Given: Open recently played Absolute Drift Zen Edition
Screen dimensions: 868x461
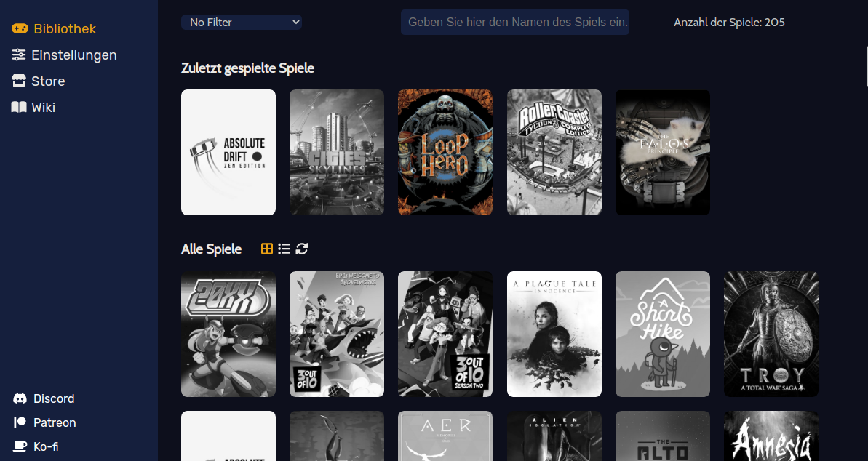Looking at the screenshot, I should pyautogui.click(x=228, y=152).
